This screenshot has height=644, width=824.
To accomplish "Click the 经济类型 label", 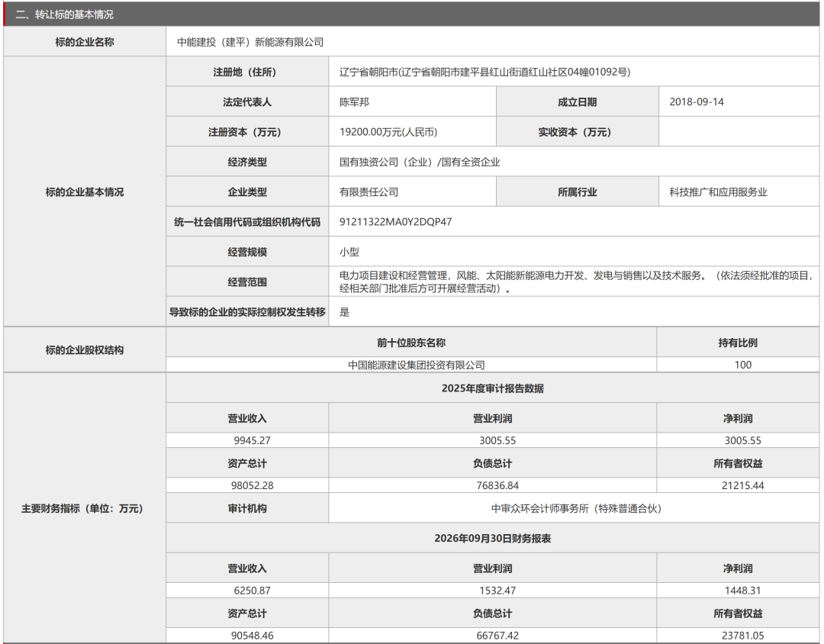I will click(x=247, y=162).
